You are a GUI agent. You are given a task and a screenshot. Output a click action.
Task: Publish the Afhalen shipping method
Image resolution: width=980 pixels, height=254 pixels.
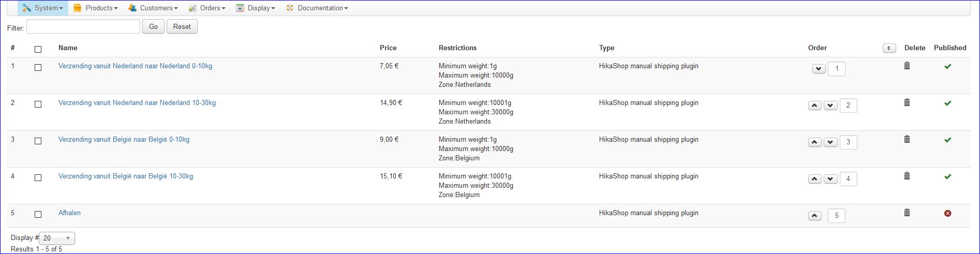point(947,213)
